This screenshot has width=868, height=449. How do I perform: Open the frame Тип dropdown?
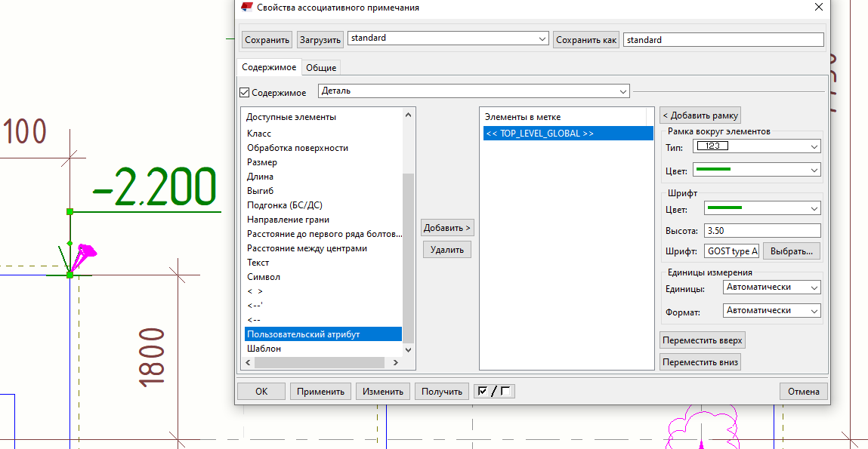(758, 146)
